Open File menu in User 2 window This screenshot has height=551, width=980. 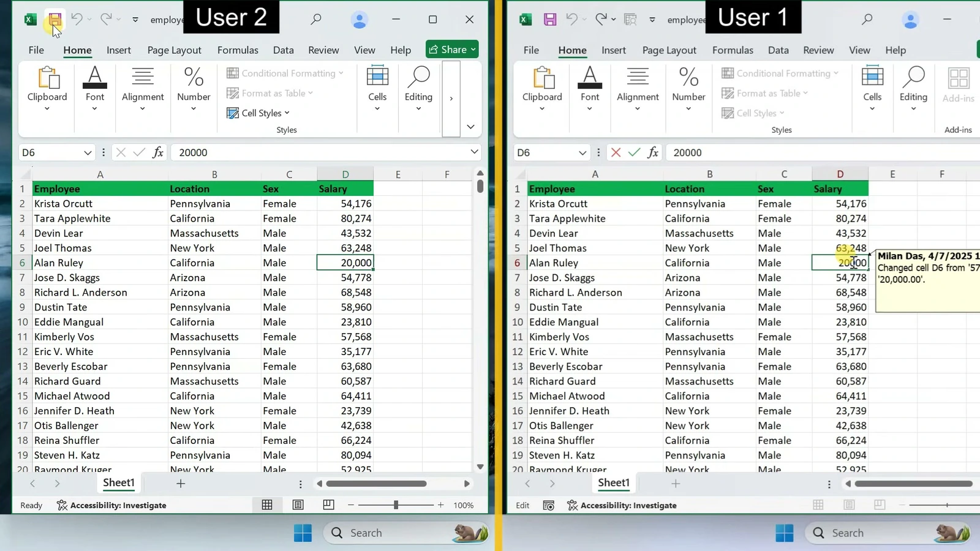(36, 50)
